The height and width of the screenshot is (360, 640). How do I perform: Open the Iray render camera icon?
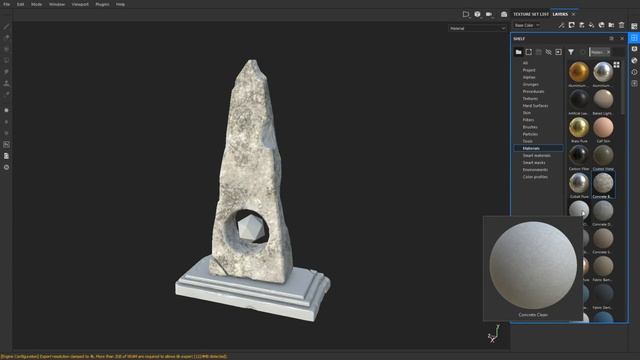(x=504, y=14)
